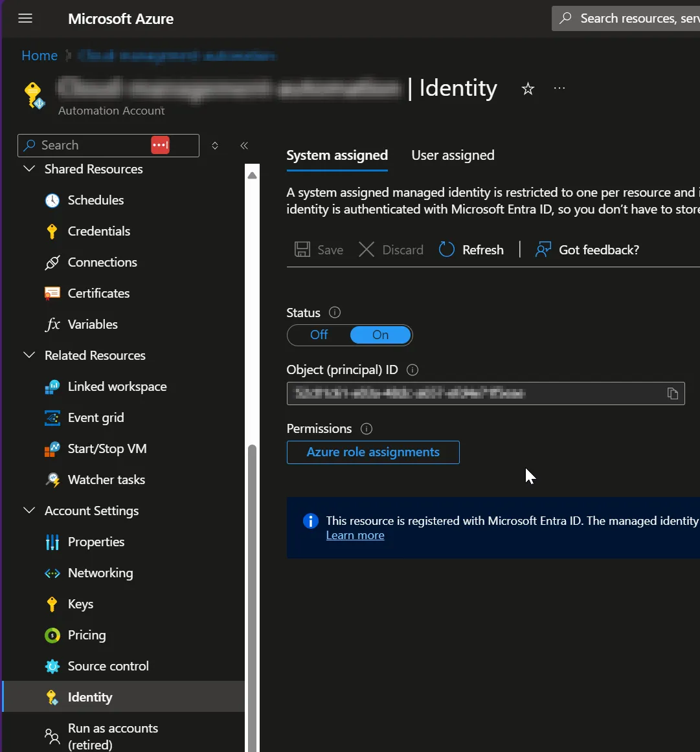Click the Connections plug icon
700x752 pixels.
tap(52, 262)
